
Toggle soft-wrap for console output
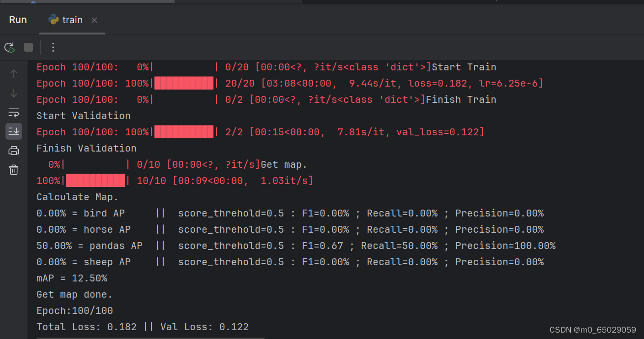[x=14, y=113]
